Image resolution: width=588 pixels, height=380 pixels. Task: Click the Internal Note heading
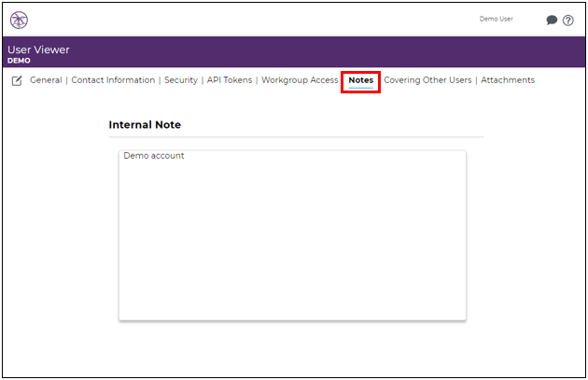click(x=145, y=124)
